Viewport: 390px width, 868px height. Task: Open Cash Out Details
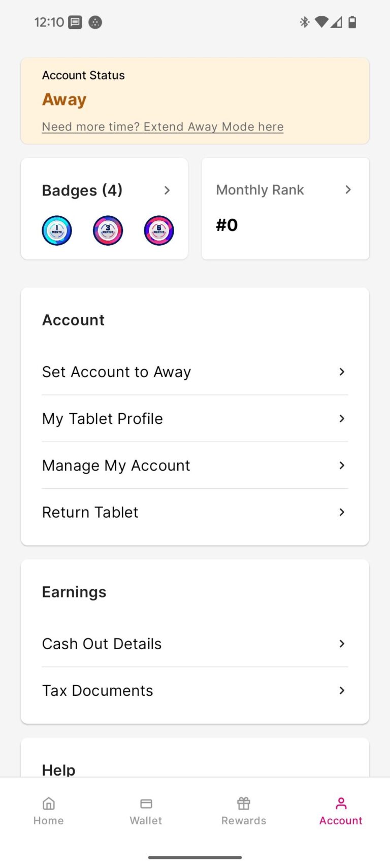(x=102, y=644)
